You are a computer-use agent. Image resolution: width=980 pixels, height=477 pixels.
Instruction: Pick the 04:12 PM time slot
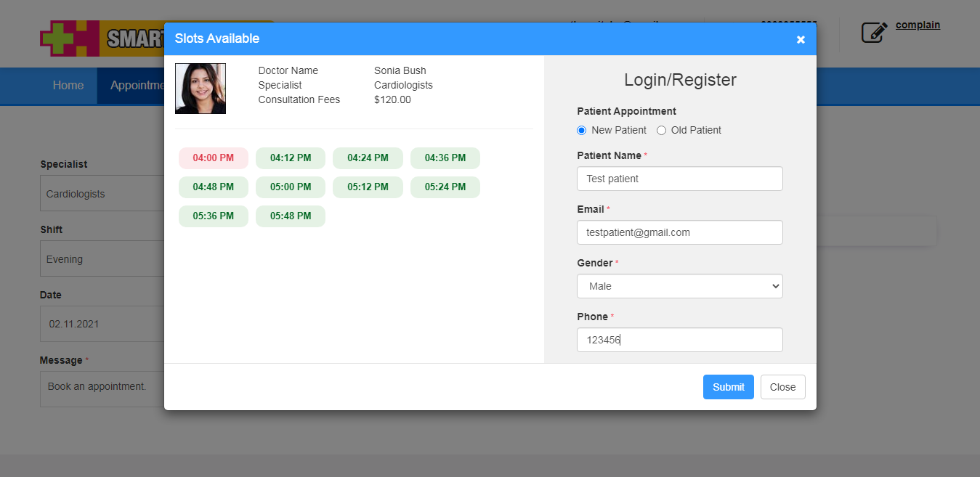click(x=291, y=158)
